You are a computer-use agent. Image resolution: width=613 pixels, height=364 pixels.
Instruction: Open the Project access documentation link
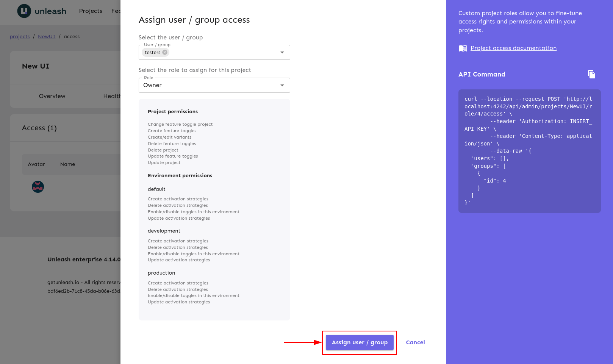(513, 48)
